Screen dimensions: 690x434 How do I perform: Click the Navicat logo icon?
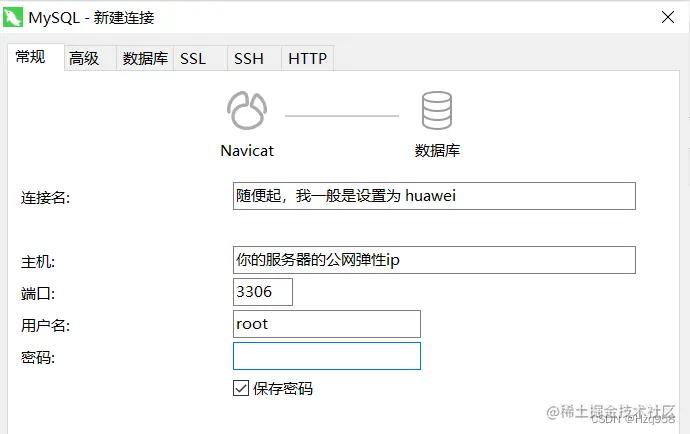pos(247,110)
